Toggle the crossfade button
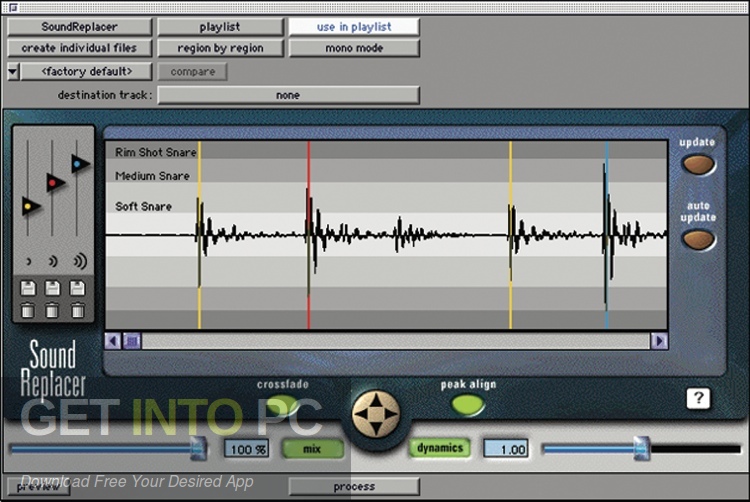The image size is (750, 502). (281, 405)
